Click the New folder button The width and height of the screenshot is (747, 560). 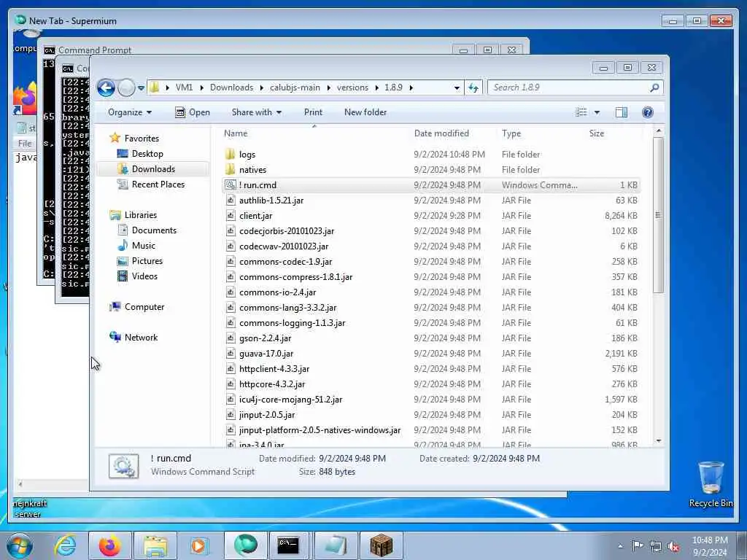pos(365,112)
